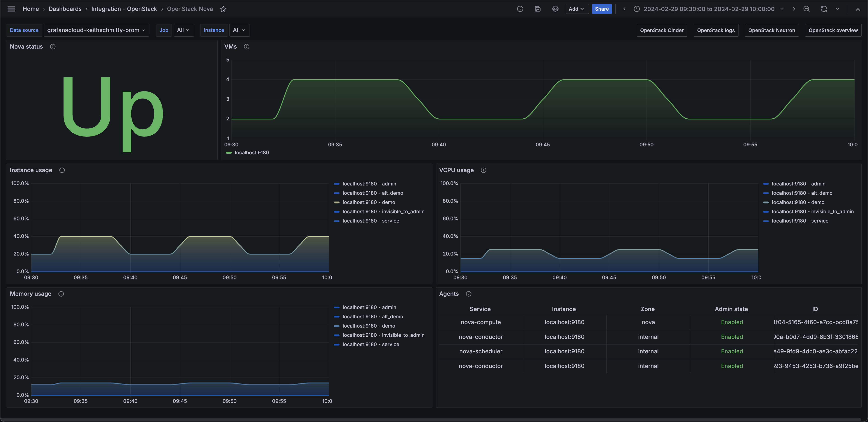Open Home from the breadcrumb

[x=31, y=9]
